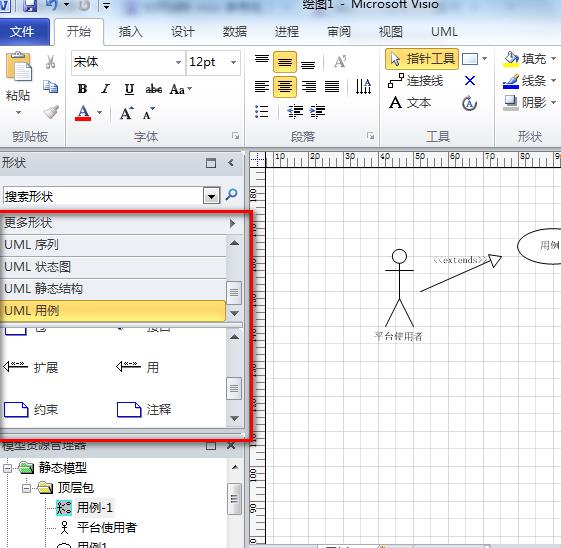Select the Text tool

coord(410,103)
